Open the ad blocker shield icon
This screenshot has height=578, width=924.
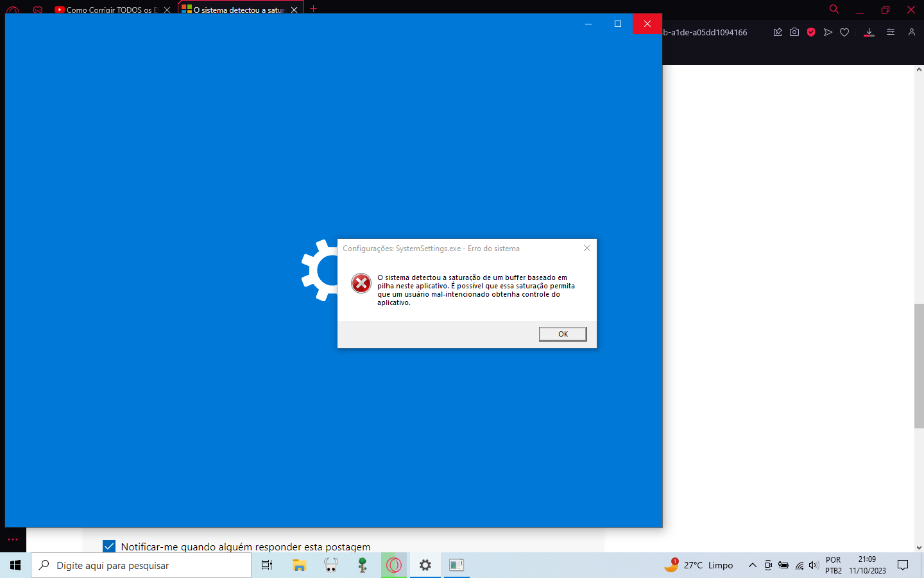point(811,32)
